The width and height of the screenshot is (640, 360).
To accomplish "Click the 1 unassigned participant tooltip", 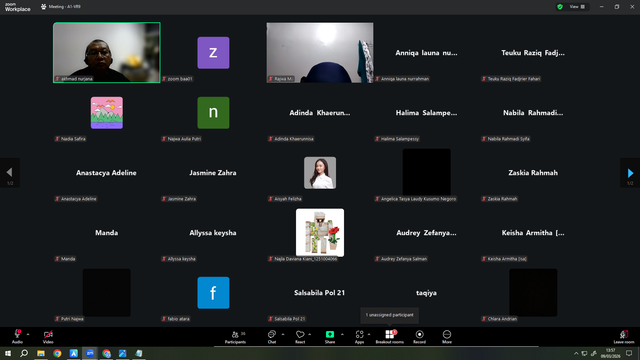I will 389,315.
